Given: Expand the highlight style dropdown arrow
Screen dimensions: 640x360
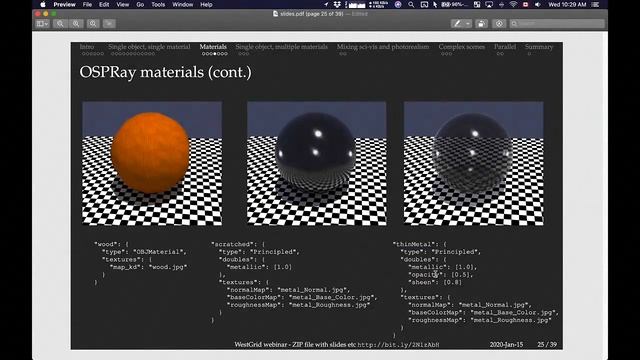Looking at the screenshot, I should (x=468, y=24).
